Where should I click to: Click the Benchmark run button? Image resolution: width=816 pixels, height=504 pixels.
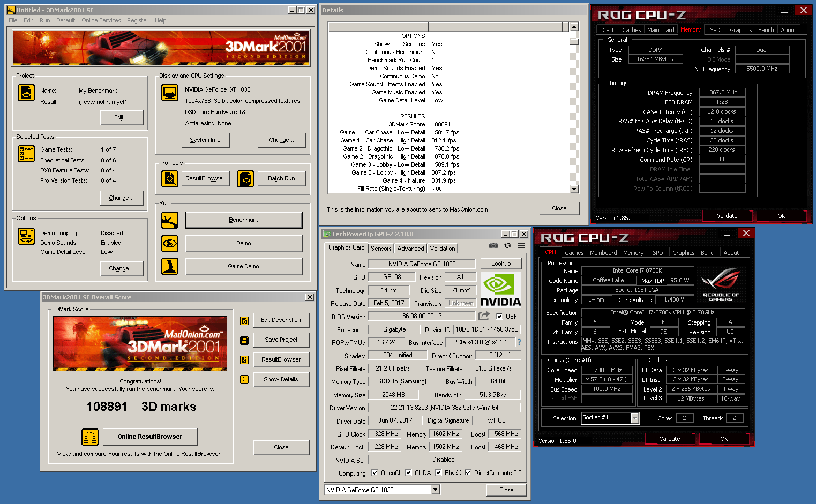coord(244,220)
